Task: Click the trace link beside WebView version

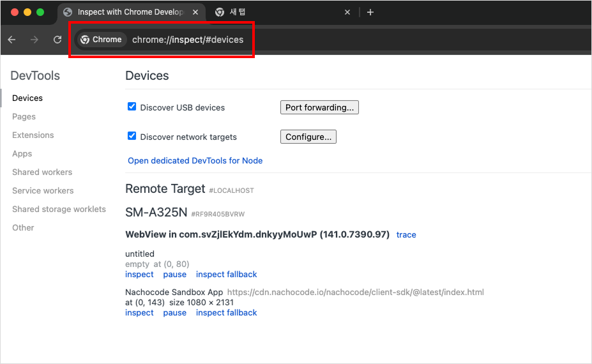Action: coord(406,235)
